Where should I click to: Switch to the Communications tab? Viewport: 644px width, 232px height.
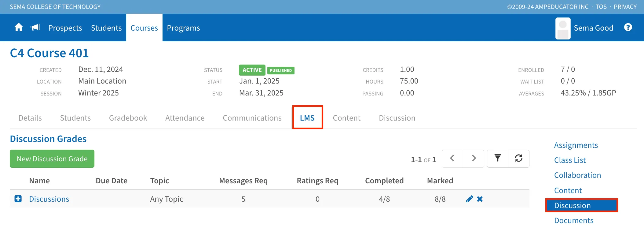pyautogui.click(x=252, y=118)
